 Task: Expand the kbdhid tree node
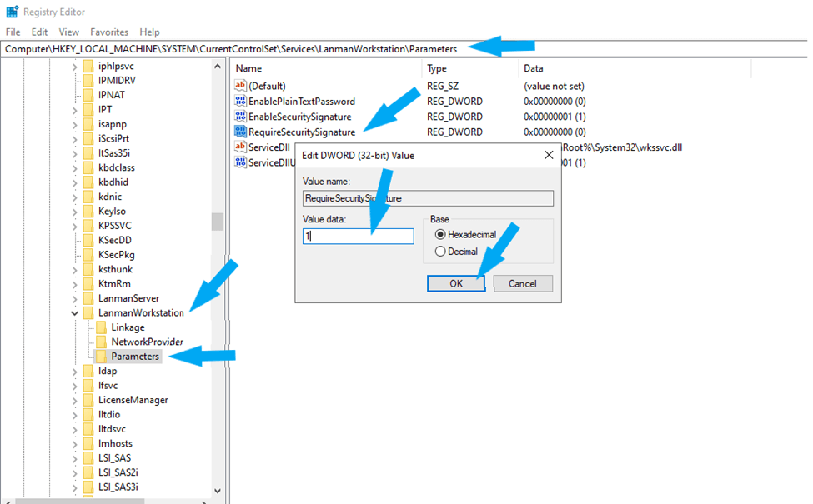tap(75, 182)
